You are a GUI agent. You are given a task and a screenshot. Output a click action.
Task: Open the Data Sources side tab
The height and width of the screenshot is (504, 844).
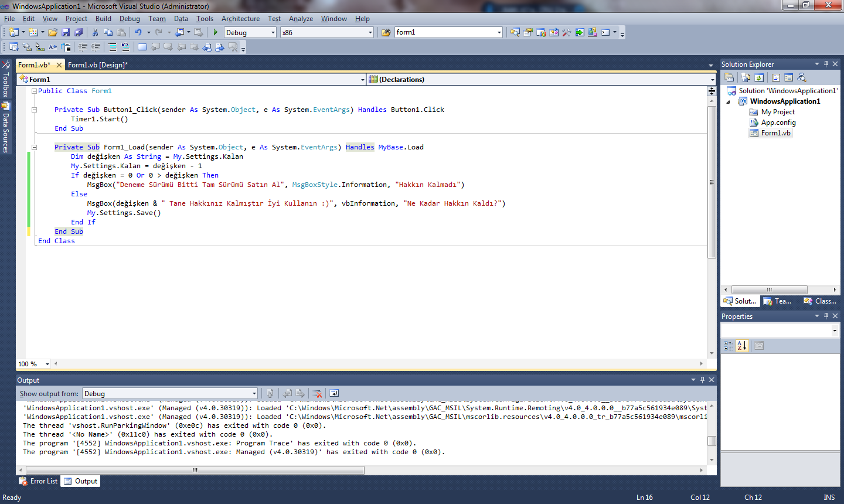click(x=6, y=128)
